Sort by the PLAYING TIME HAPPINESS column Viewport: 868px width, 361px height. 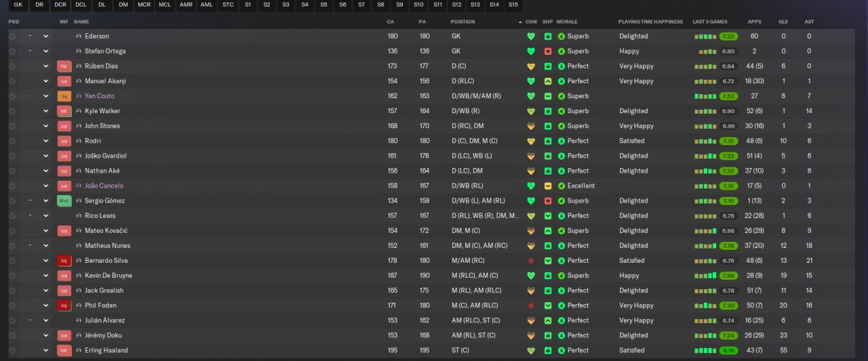click(650, 22)
